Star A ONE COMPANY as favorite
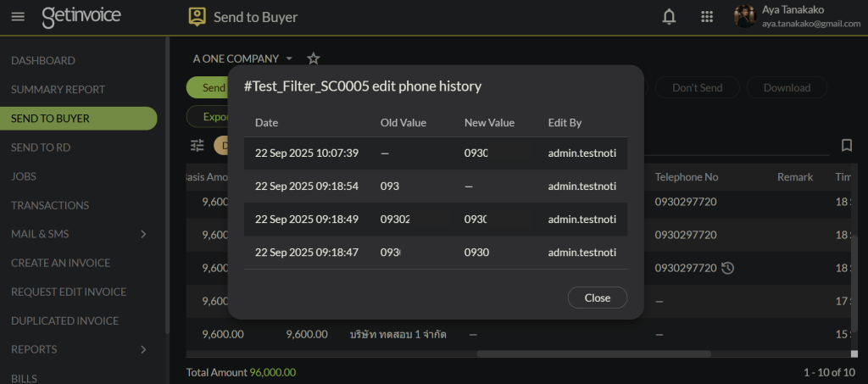Viewport: 868px width, 384px height. (314, 58)
